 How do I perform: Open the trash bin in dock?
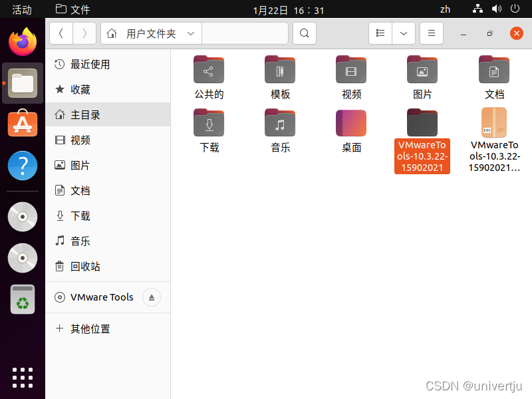(x=23, y=299)
